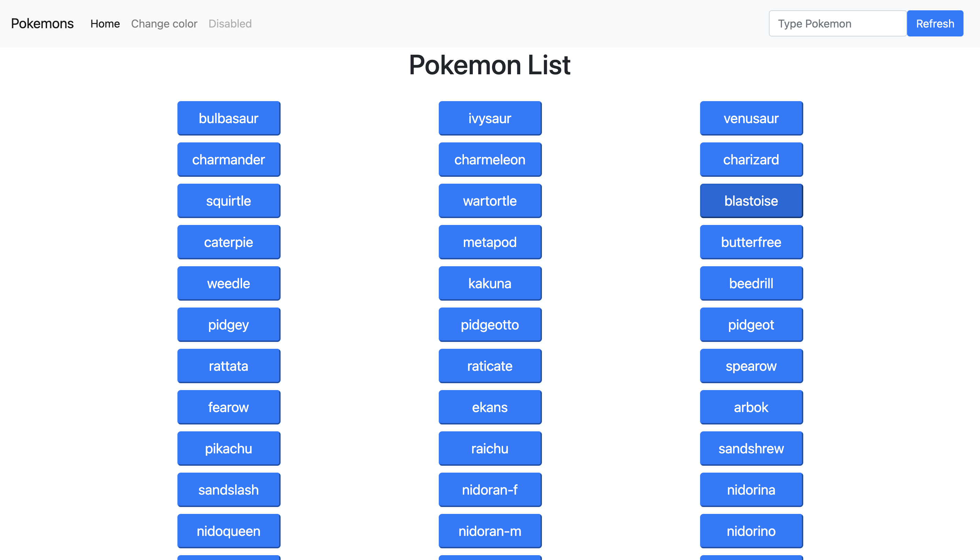This screenshot has height=560, width=980.
Task: Click the blastoise Pokemon button
Action: tap(751, 201)
